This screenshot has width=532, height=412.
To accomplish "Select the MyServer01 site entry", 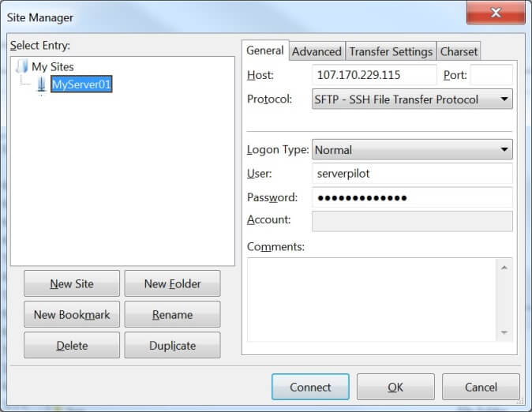I will (x=81, y=84).
